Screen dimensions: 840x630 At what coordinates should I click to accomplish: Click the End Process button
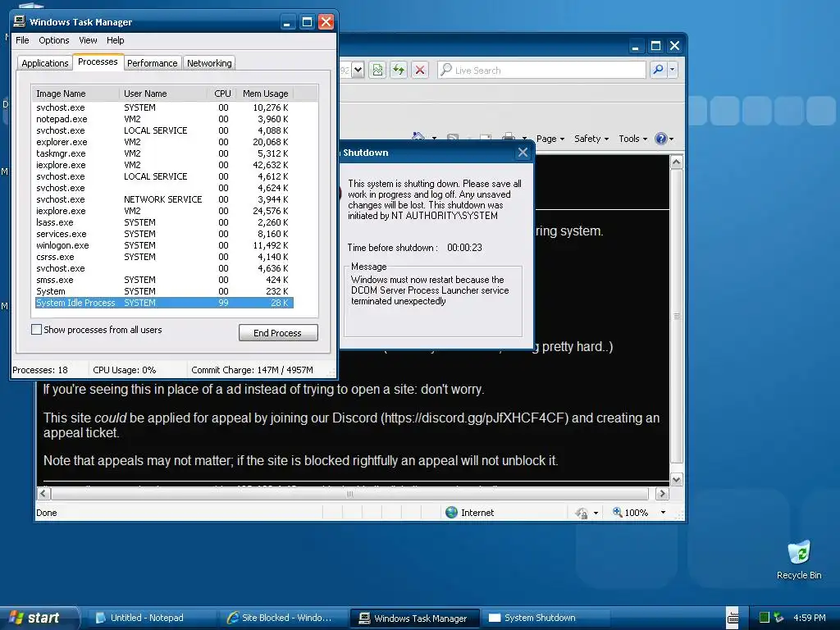[x=278, y=333]
